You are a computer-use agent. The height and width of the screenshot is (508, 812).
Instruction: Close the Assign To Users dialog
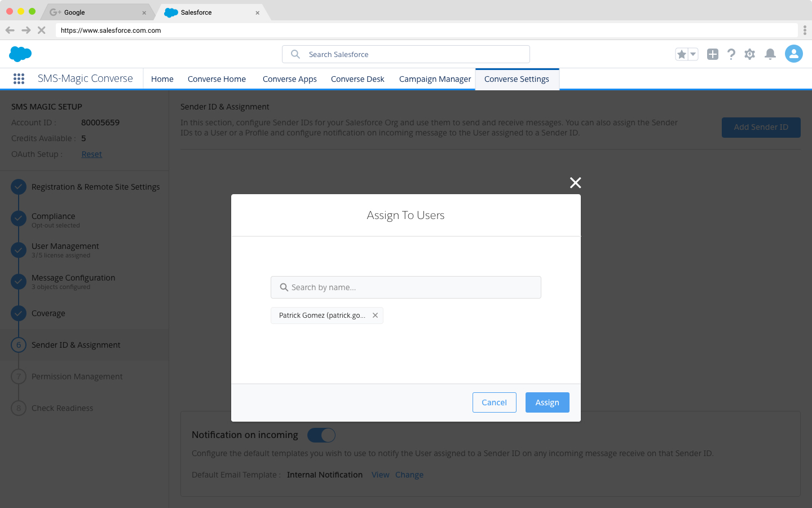coord(575,183)
